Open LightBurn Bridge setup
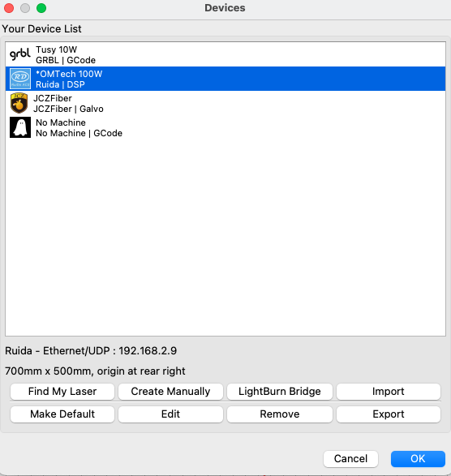 (280, 392)
